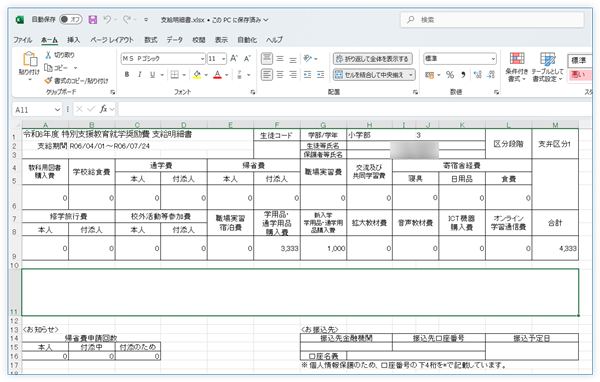Open the font color dropdown arrow
Viewport: 600px width, 382px height.
tap(227, 75)
